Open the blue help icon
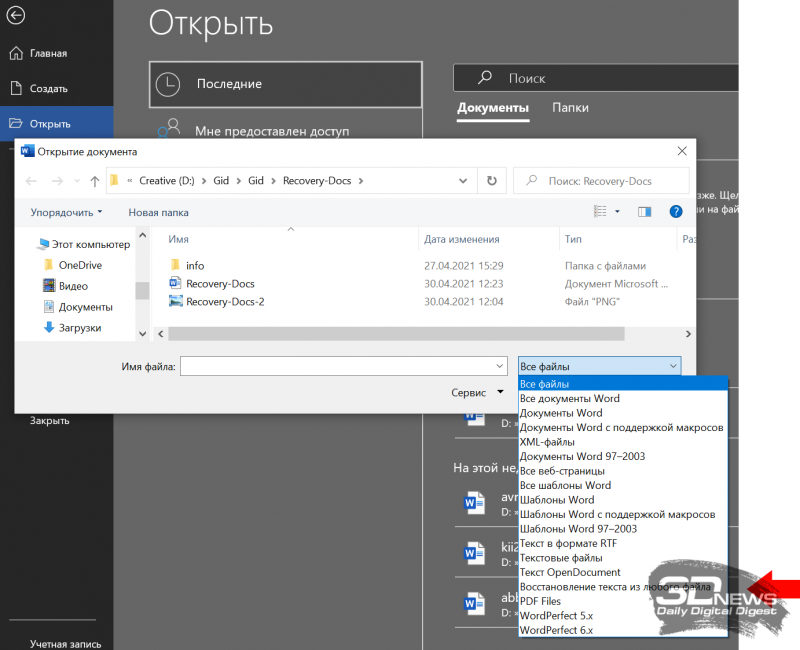This screenshot has height=650, width=800. tap(676, 211)
